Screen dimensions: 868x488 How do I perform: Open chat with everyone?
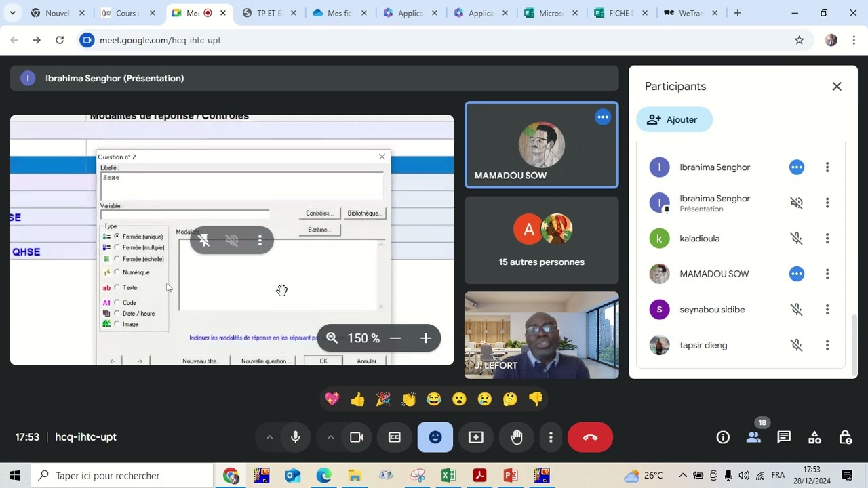coord(784,437)
